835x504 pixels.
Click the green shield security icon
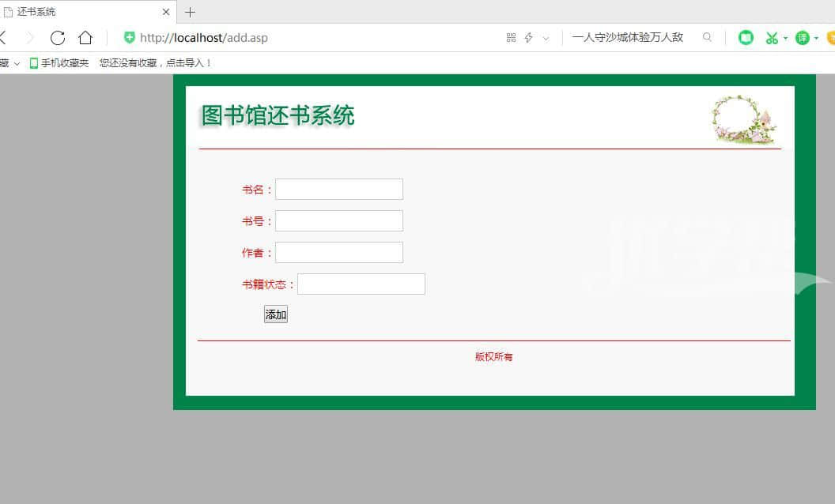pos(130,37)
